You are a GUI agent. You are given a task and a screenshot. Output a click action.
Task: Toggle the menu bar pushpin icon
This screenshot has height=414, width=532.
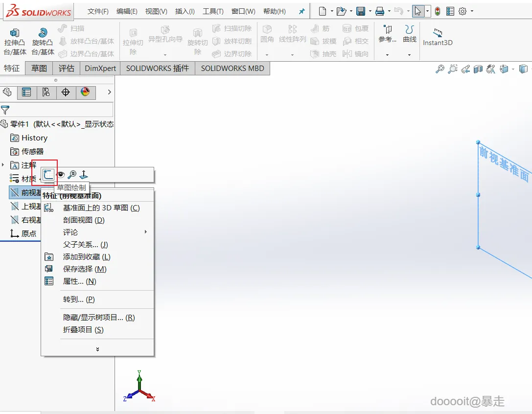point(301,11)
